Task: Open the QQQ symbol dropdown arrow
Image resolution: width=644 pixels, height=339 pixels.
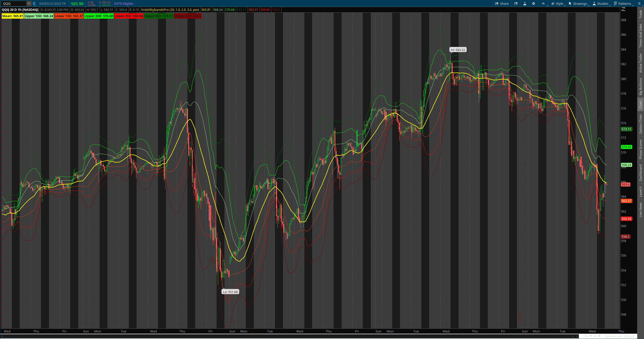Action: point(28,4)
